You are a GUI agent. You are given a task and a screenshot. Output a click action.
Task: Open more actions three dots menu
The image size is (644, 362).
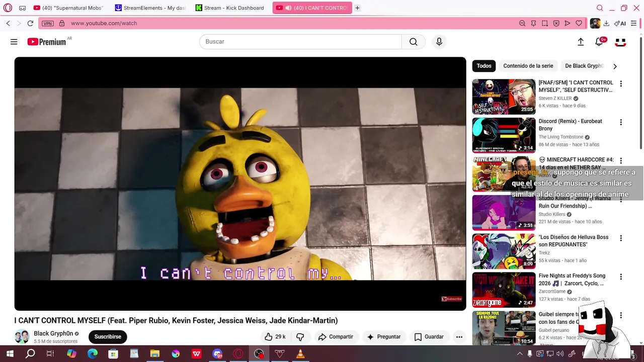pos(459,337)
